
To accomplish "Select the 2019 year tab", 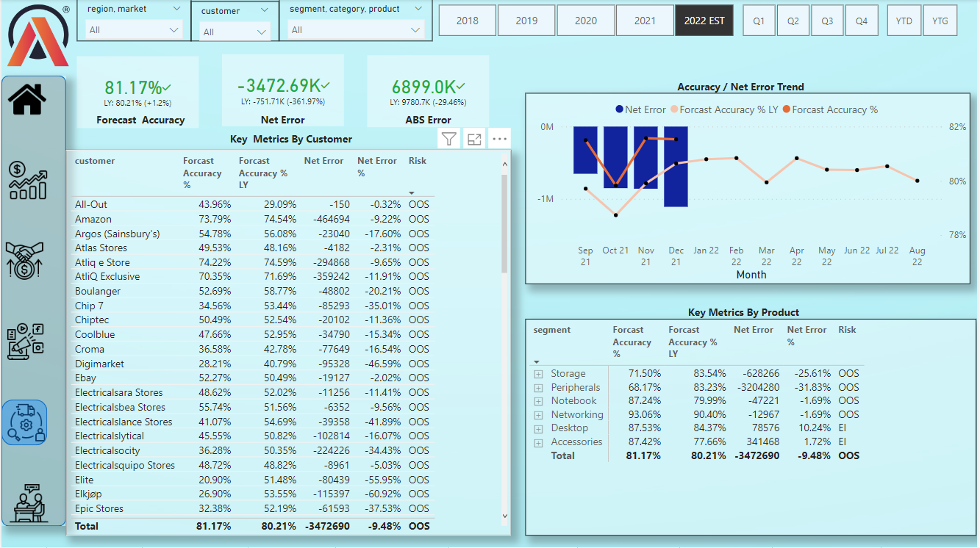I will point(526,20).
